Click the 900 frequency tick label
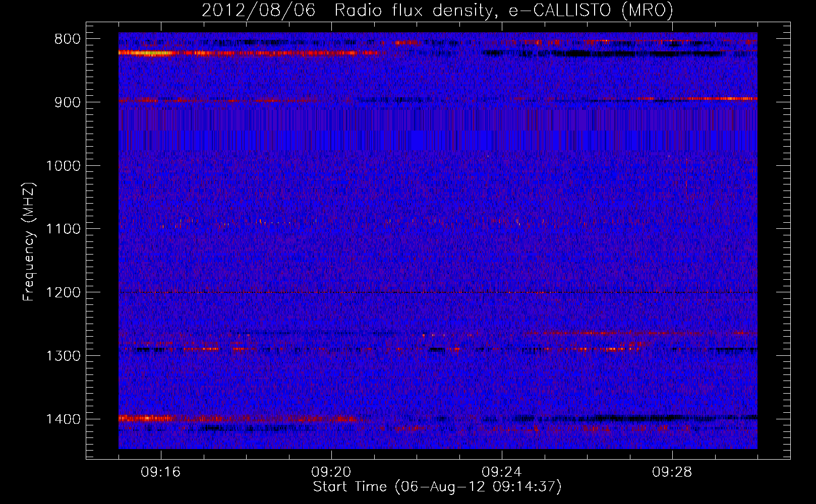The width and height of the screenshot is (816, 504). tap(68, 102)
